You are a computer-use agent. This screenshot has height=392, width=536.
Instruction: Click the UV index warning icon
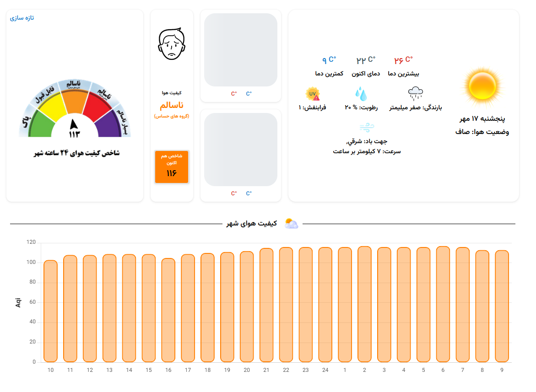(x=313, y=94)
